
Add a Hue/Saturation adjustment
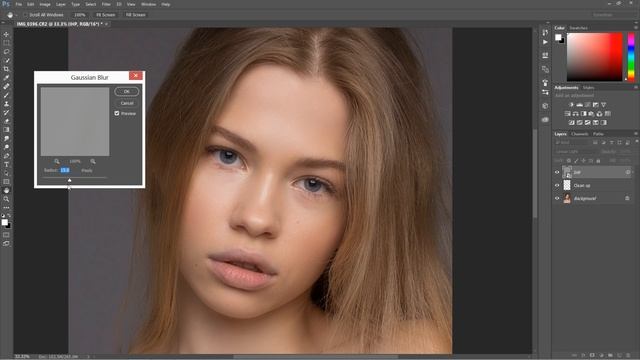click(x=567, y=114)
